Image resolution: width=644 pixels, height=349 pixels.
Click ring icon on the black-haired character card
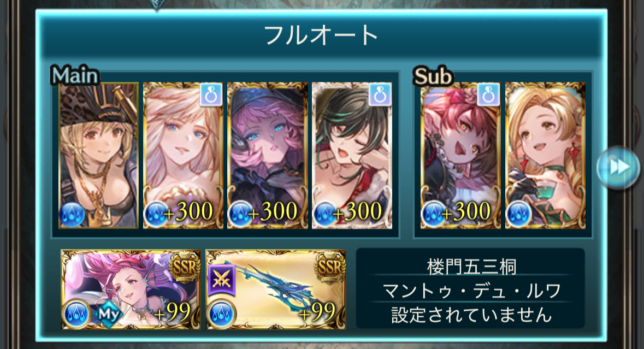pos(380,95)
